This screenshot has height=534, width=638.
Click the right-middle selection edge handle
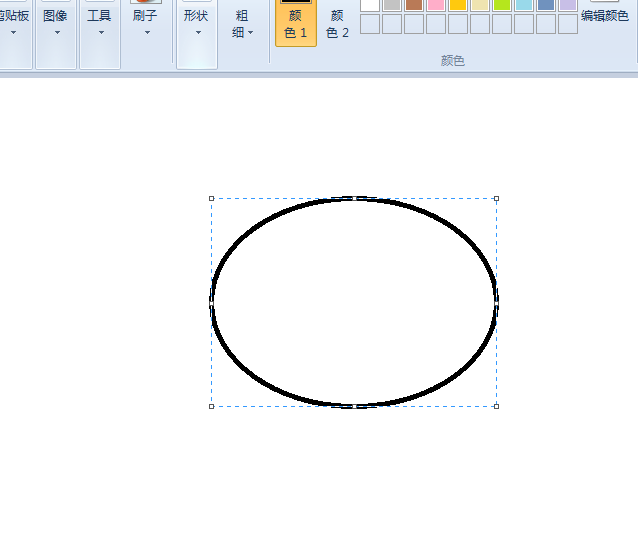pyautogui.click(x=496, y=302)
